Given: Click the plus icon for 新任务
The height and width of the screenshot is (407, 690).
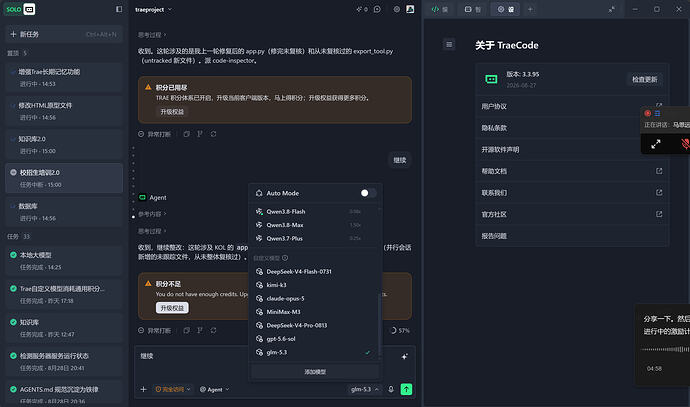Looking at the screenshot, I should click(13, 34).
